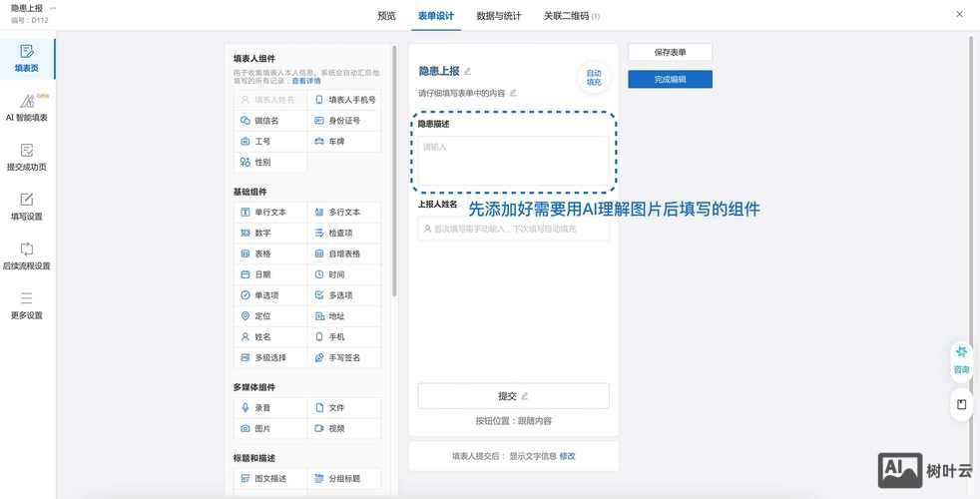Viewport: 980px width, 499px height.
Task: Open the 咨询 floating helper
Action: pyautogui.click(x=961, y=359)
